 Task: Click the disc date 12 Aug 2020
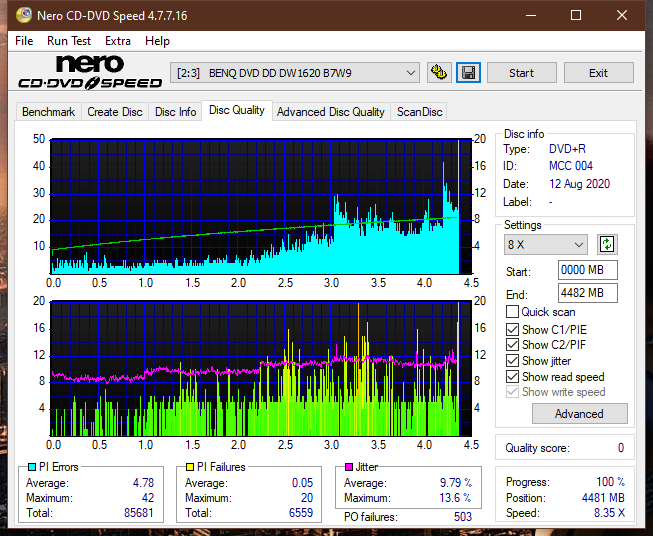coord(579,184)
